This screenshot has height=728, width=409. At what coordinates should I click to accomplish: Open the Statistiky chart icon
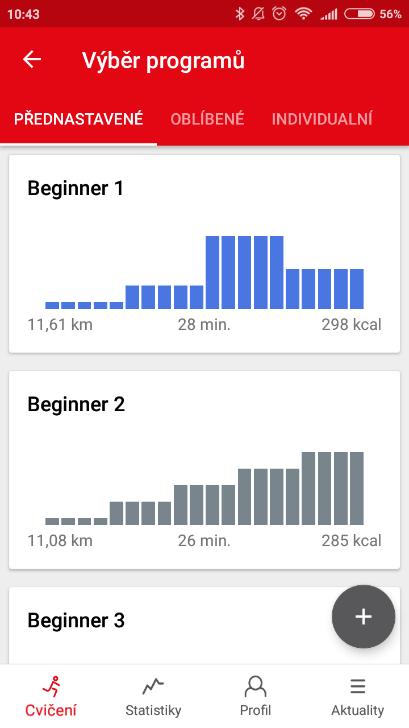click(x=153, y=687)
